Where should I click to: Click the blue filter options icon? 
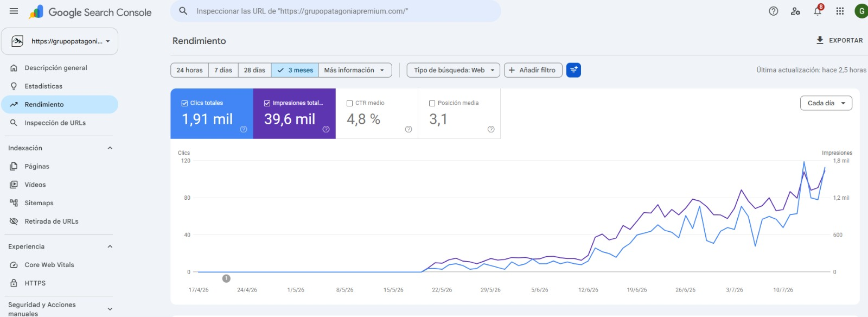point(573,70)
